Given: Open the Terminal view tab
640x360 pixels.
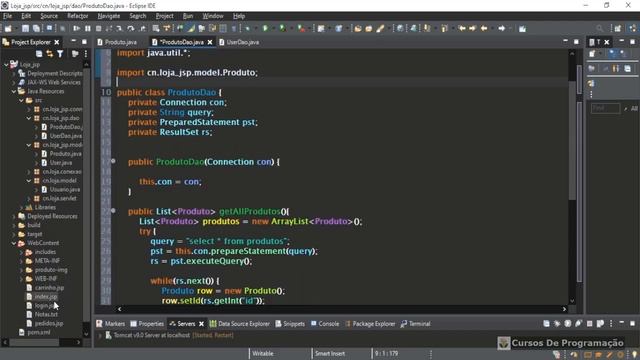Looking at the screenshot, I should (415, 324).
